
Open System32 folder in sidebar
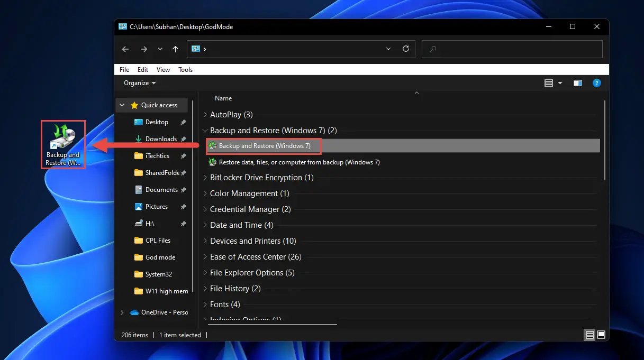(x=158, y=274)
